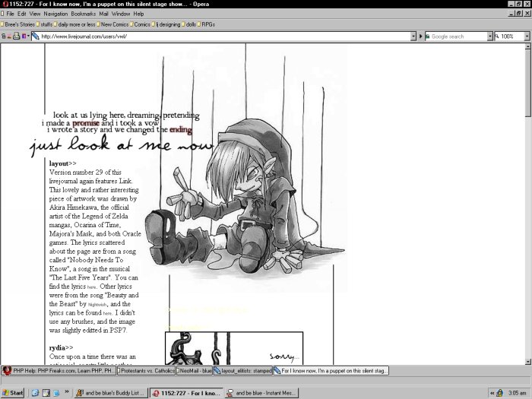The height and width of the screenshot is (399, 532).
Task: Open the Comics bookmark folder
Action: (140, 24)
